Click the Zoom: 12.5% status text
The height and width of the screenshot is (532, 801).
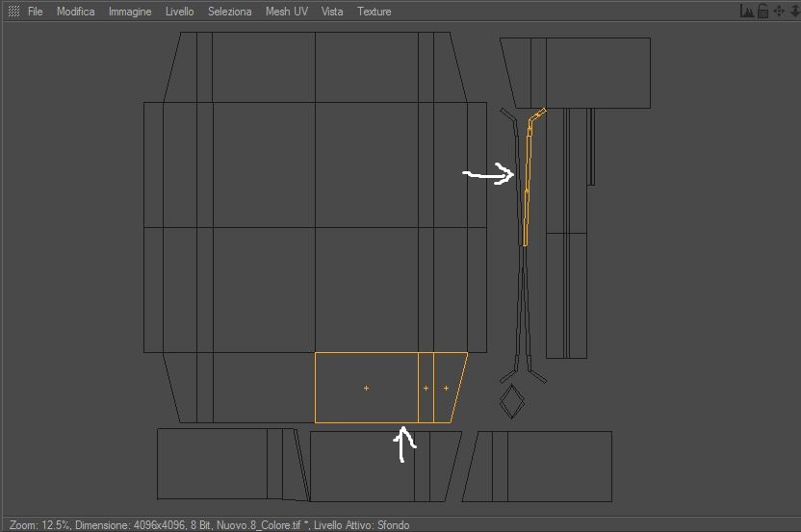(x=39, y=525)
